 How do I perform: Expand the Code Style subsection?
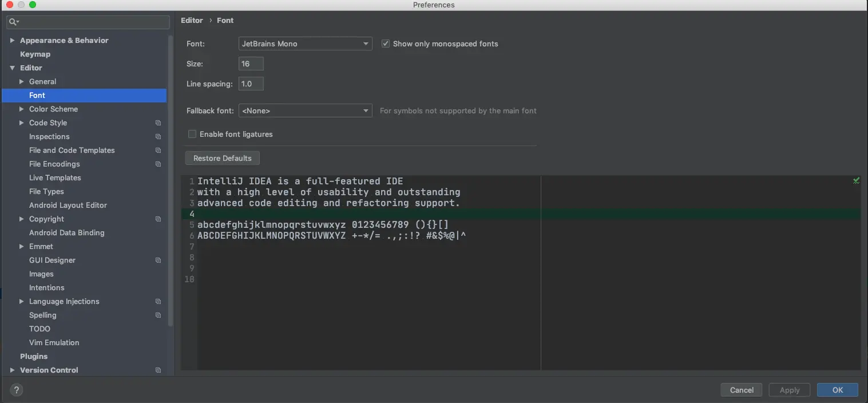tap(22, 123)
